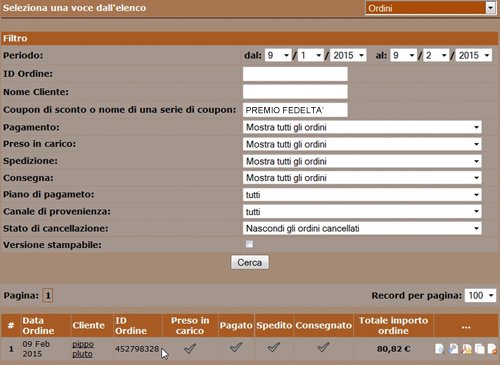Open the Pagamento filter dropdown
500x365 pixels.
(362, 127)
